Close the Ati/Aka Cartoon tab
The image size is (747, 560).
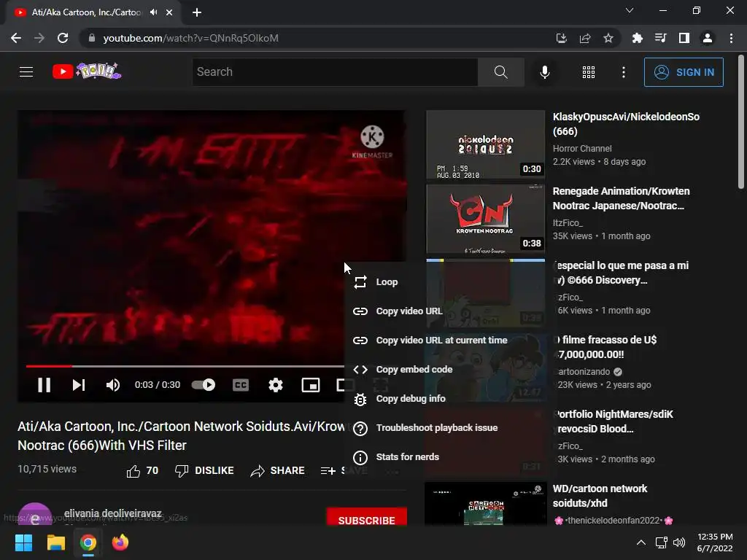169,12
